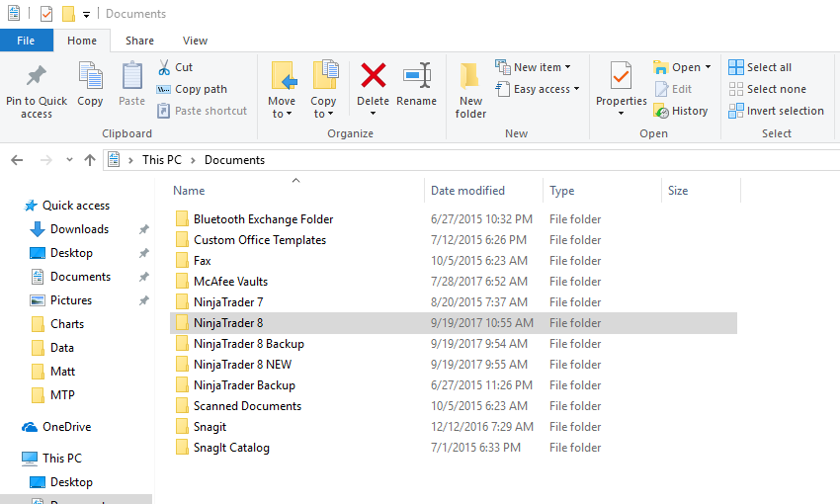Select Pictures in Quick access list
This screenshot has width=840, height=504.
pyautogui.click(x=71, y=300)
